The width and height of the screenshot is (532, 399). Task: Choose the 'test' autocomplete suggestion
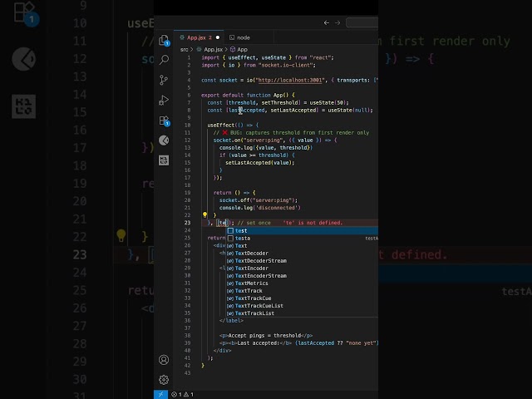(303, 231)
